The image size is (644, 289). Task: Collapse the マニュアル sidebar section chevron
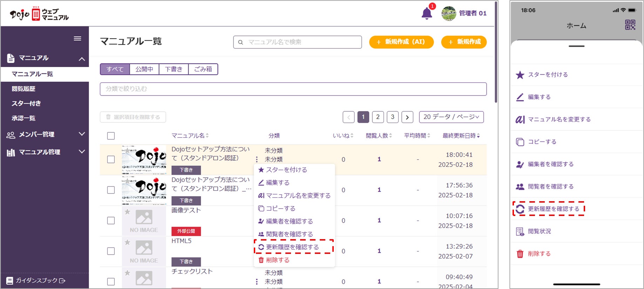point(82,59)
